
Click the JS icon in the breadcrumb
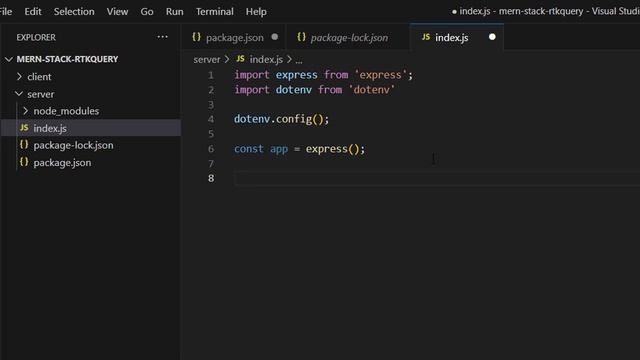point(240,59)
